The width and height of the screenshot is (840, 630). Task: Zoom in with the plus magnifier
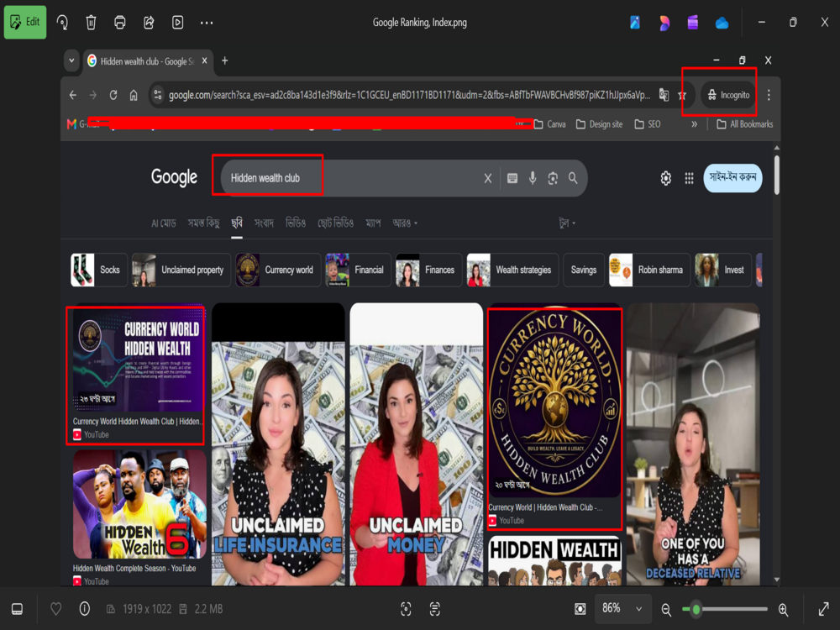click(783, 610)
